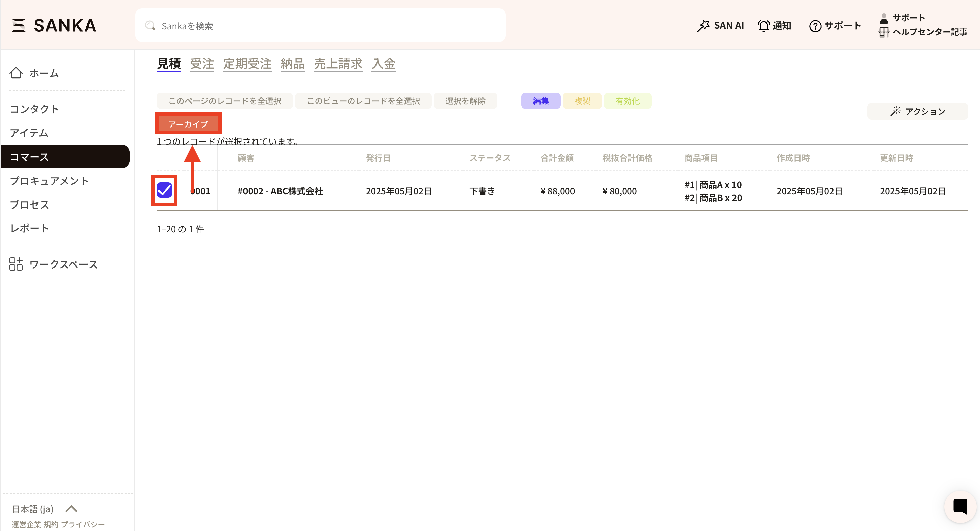Image resolution: width=980 pixels, height=531 pixels.
Task: Switch to the 売上請求 tab
Action: coord(338,64)
